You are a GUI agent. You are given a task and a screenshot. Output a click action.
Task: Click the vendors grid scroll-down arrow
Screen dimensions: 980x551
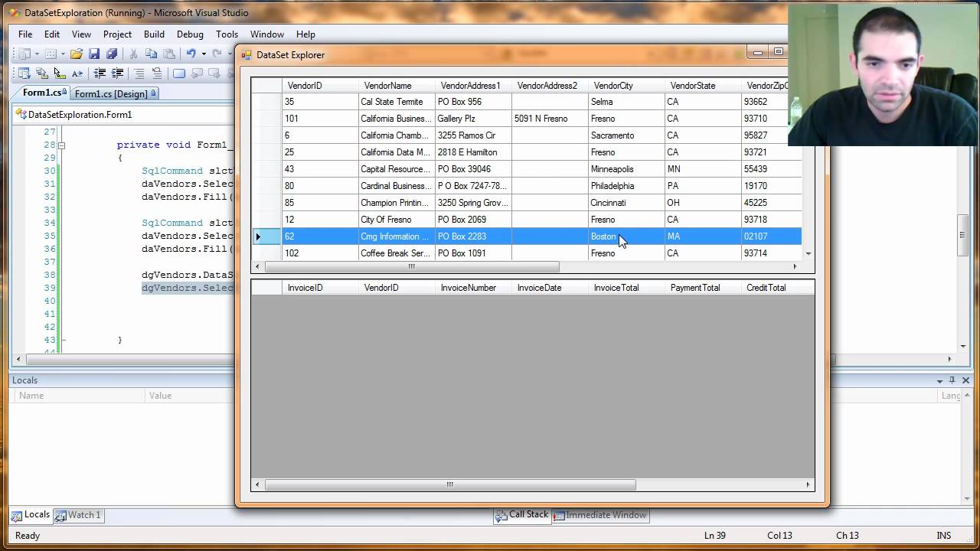click(808, 253)
